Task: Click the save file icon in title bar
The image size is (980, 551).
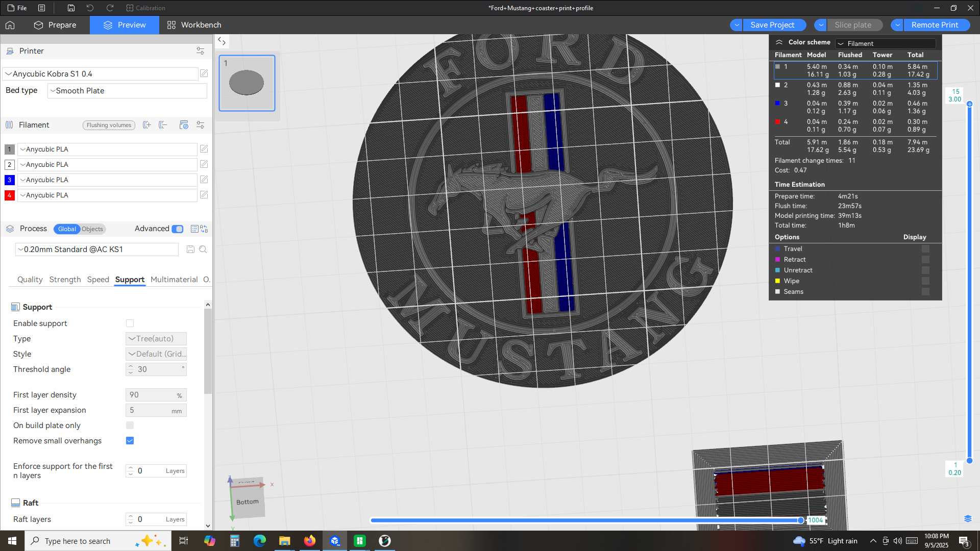Action: pyautogui.click(x=71, y=8)
